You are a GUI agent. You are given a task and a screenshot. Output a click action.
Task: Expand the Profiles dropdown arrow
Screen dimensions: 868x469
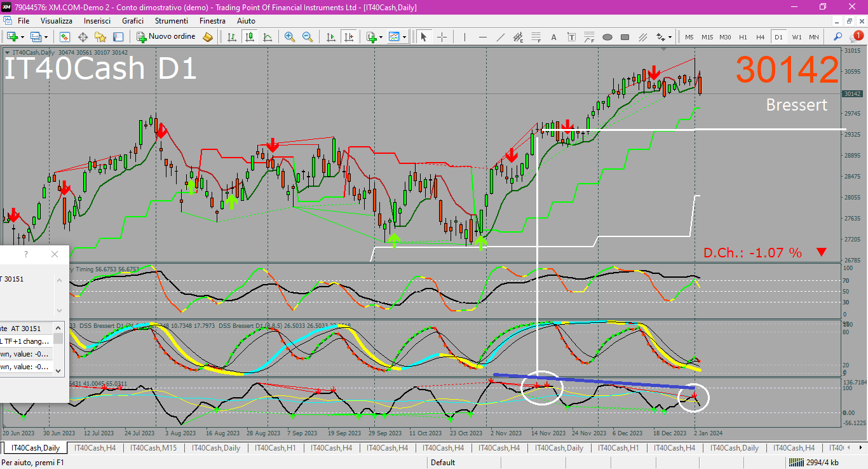[46, 37]
